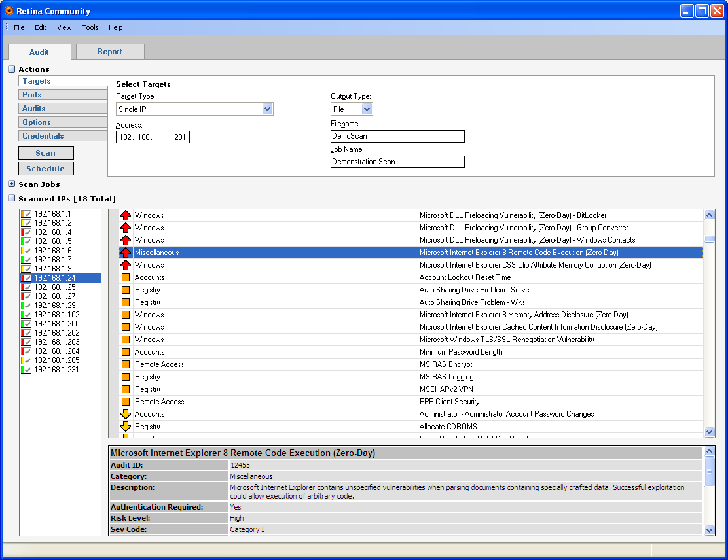Toggle the checkbox for 192.168.1.102
This screenshot has width=728, height=560.
click(27, 315)
